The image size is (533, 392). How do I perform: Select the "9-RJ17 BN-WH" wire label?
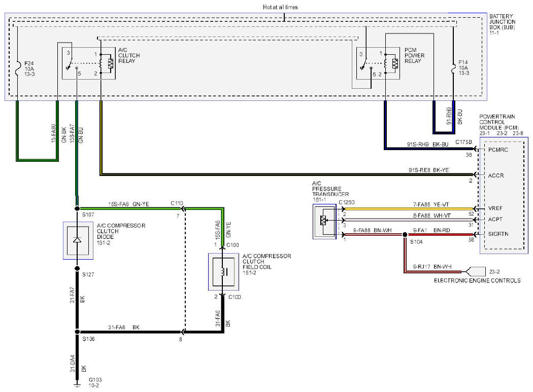point(432,267)
